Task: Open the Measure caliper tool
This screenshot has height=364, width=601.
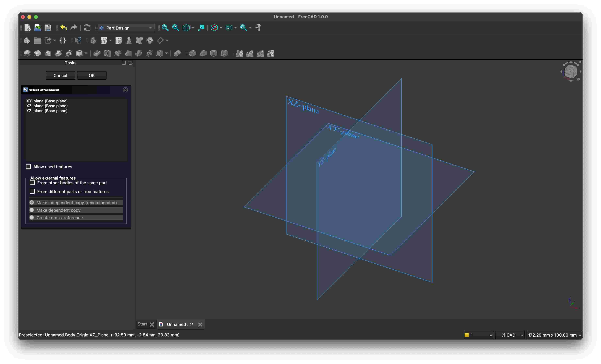Action: pos(259,28)
